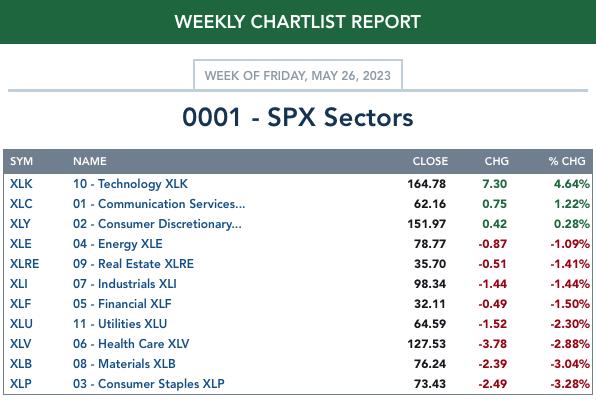The image size is (596, 401).
Task: Open the 02 - Consumer Discretionary entry
Action: pos(157,224)
